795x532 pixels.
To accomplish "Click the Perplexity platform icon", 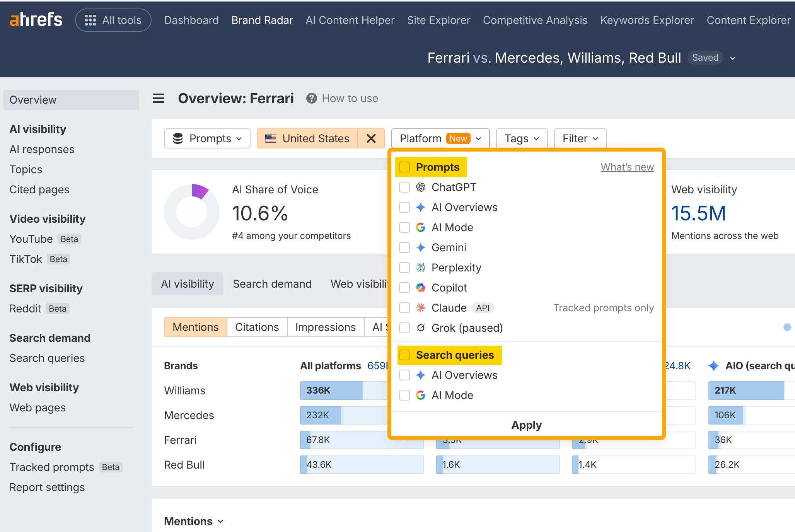I will (421, 268).
